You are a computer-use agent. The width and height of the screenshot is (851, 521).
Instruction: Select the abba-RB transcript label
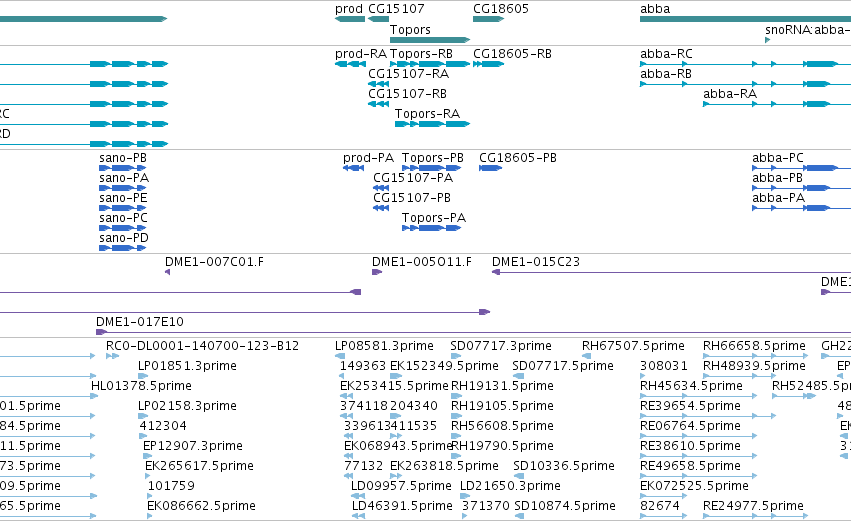pyautogui.click(x=666, y=74)
